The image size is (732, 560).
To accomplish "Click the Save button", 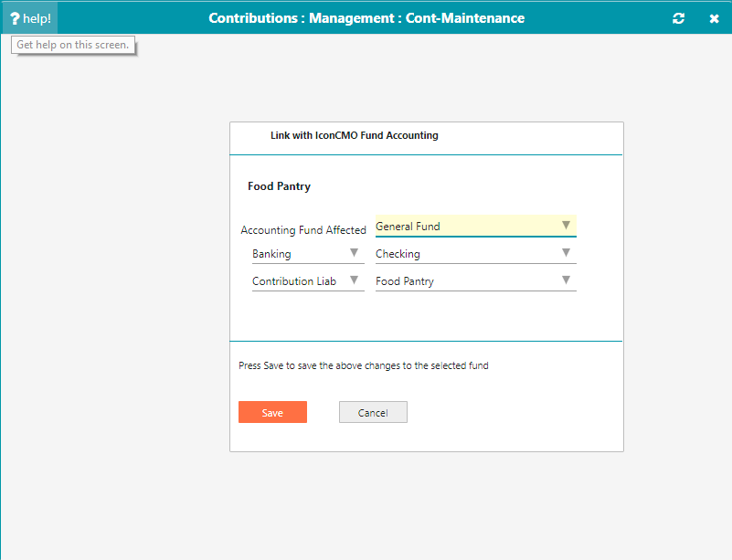I will (x=272, y=412).
